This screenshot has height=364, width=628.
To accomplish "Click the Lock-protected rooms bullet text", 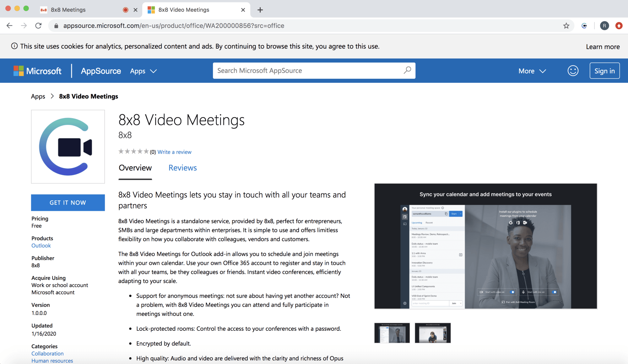I will click(239, 329).
